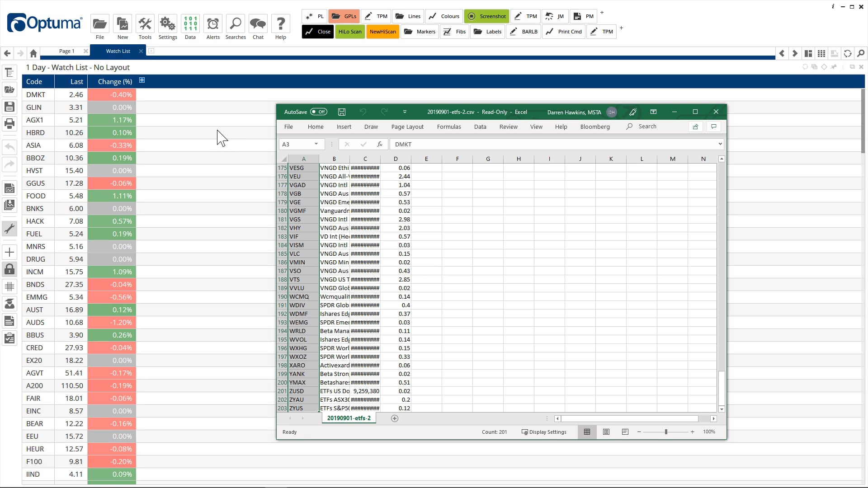
Task: Click Excel zoom out minus button
Action: coord(639,432)
